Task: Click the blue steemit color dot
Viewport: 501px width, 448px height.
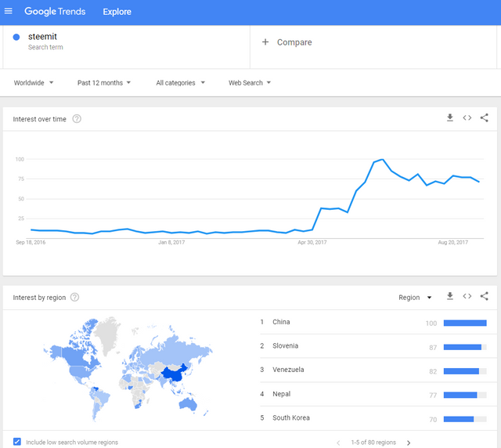Action: [16, 37]
